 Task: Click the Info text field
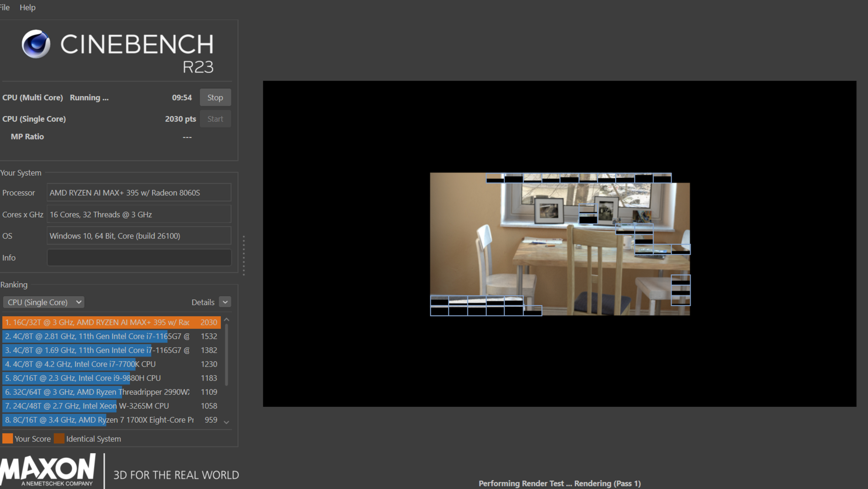(x=139, y=258)
